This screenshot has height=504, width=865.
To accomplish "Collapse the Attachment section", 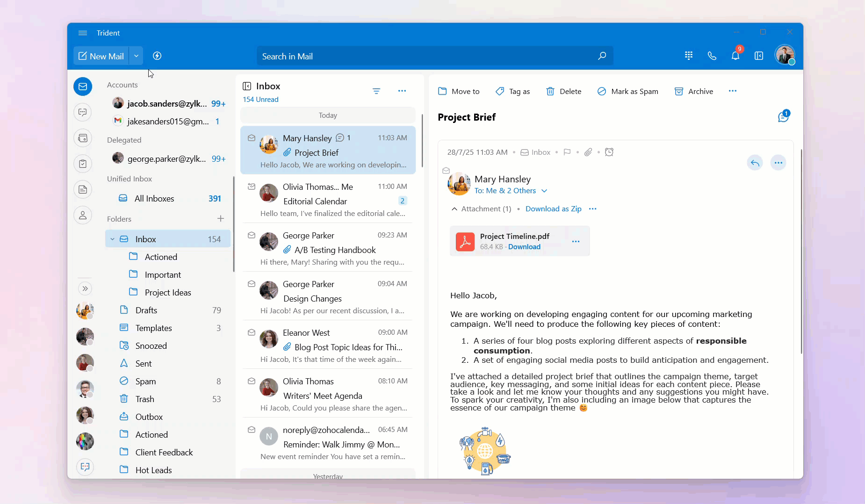I will click(454, 209).
